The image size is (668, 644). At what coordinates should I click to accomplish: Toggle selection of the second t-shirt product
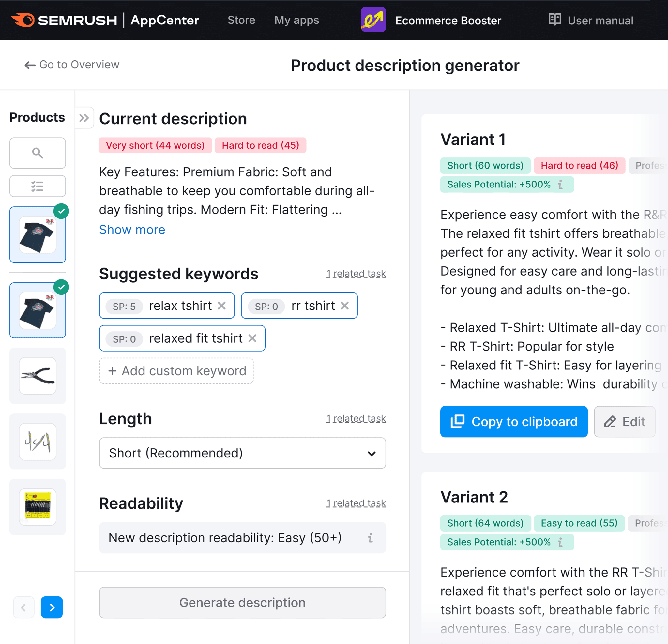(x=38, y=310)
